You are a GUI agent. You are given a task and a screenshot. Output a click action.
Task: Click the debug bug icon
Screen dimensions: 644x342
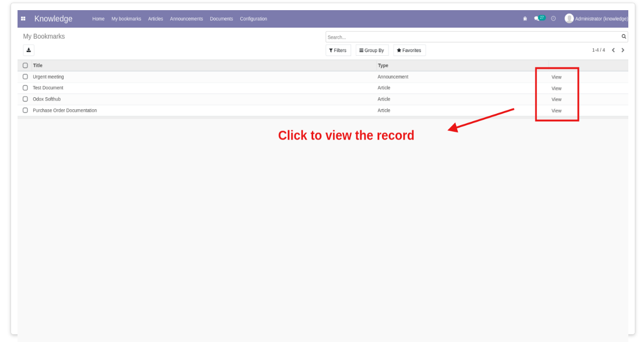coord(525,19)
